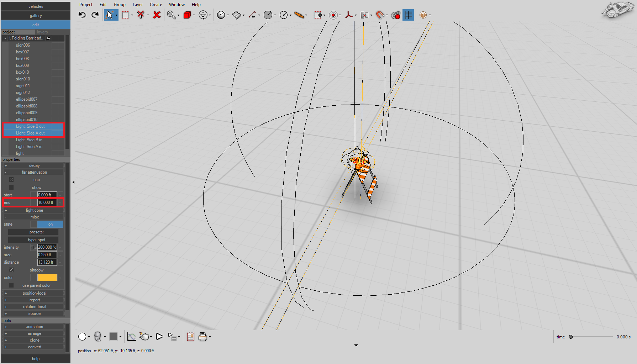Select the 1m measure distance tool
637x364 pixels.
point(252,15)
